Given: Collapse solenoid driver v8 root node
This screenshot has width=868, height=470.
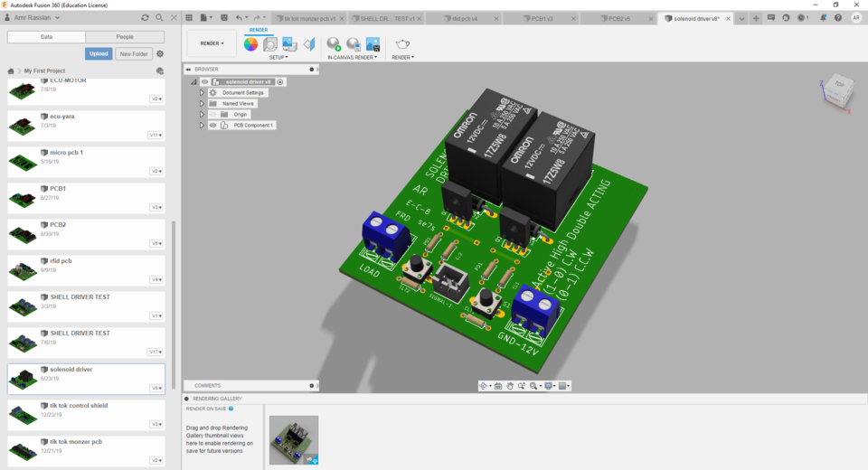Looking at the screenshot, I should (x=193, y=82).
